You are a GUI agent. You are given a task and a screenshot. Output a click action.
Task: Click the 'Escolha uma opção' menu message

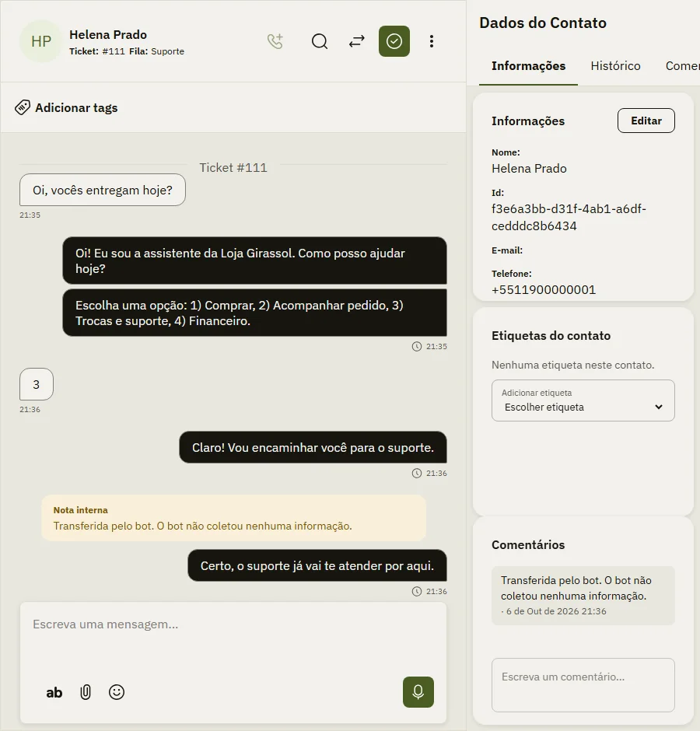(254, 313)
